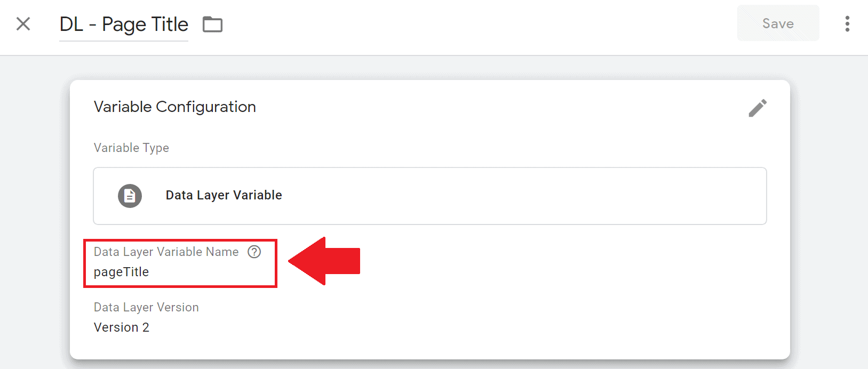Screen dimensions: 868x369
Task: Close the variable editor with the X
Action: [x=23, y=23]
